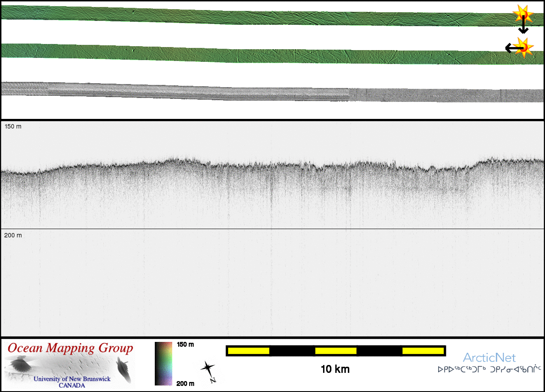Click the 150 m label in profile panel

point(13,127)
